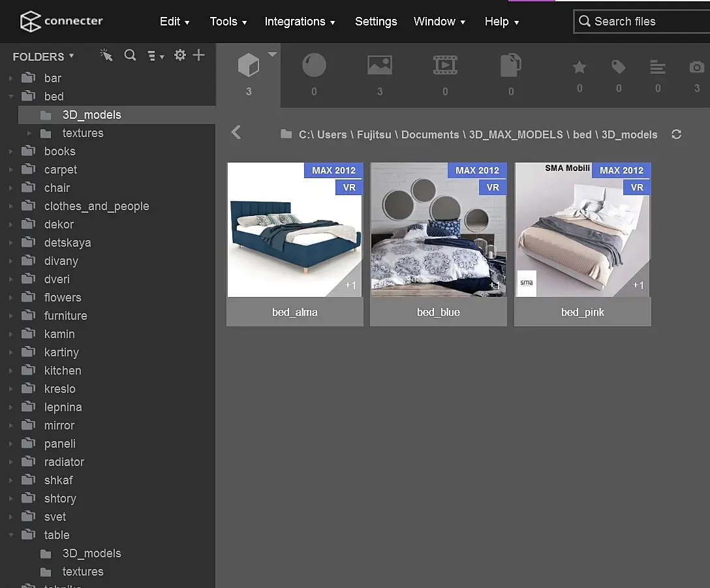This screenshot has width=710, height=588.
Task: Expand the books folder
Action: tap(11, 151)
